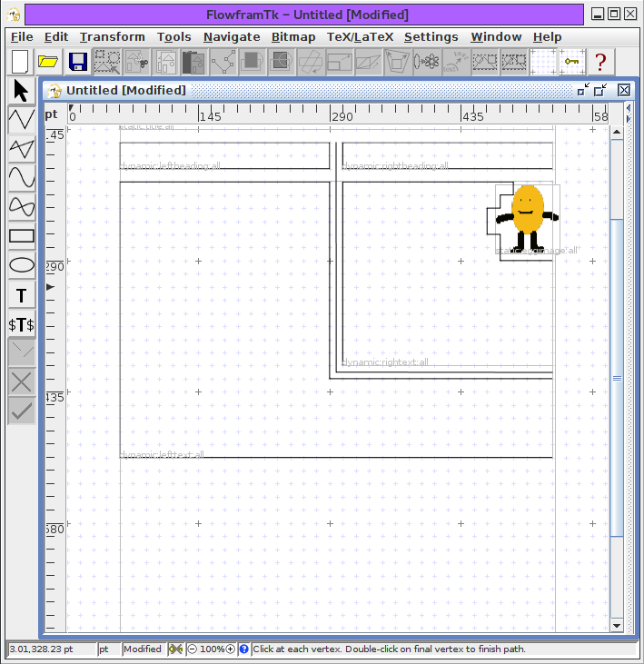Screen dimensions: 644x664
Task: Activate the text tool
Action: click(22, 295)
